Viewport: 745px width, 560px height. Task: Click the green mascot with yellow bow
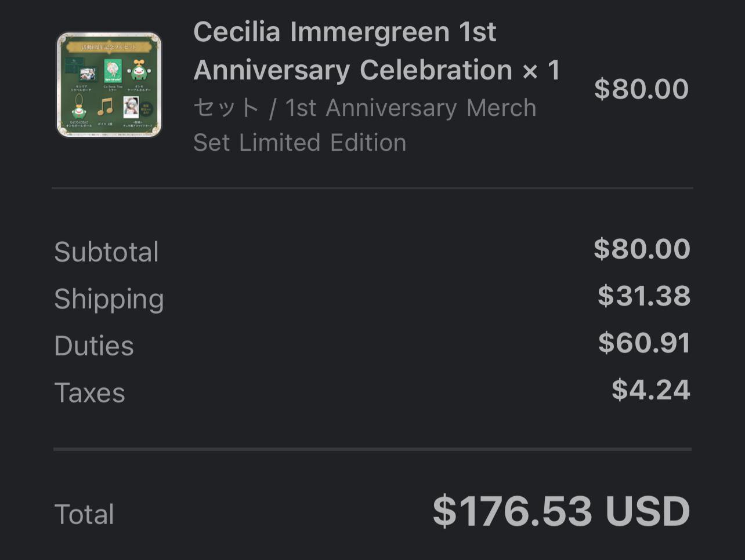tap(138, 72)
